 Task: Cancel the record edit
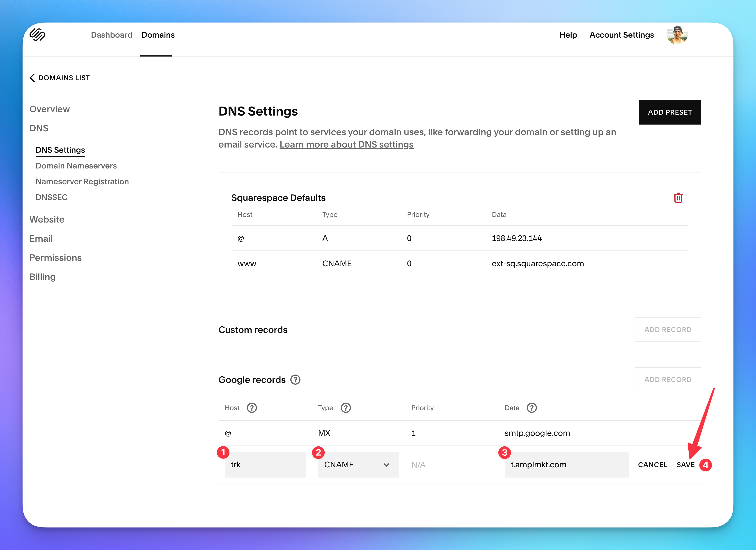[x=652, y=465]
